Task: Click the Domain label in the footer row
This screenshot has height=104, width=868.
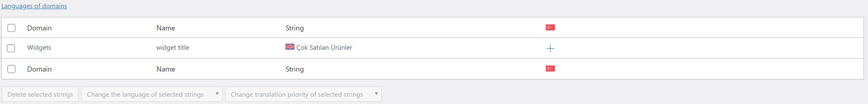Action: (x=40, y=69)
